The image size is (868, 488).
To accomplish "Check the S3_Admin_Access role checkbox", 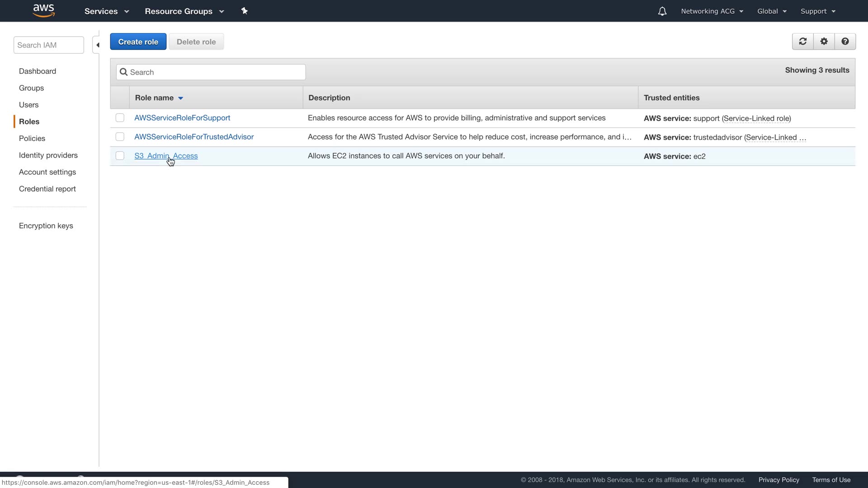I will pyautogui.click(x=120, y=156).
